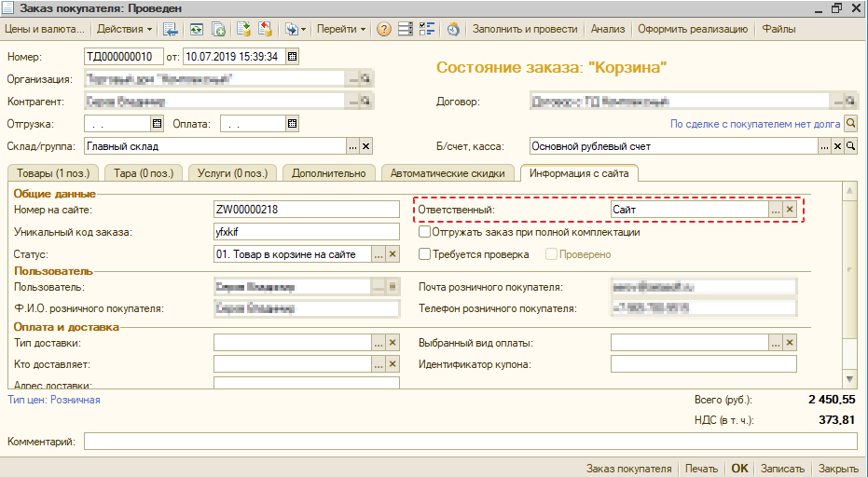The height and width of the screenshot is (477, 868).
Task: Open selection list for Выбранный вид оплаты
Action: pyautogui.click(x=776, y=343)
